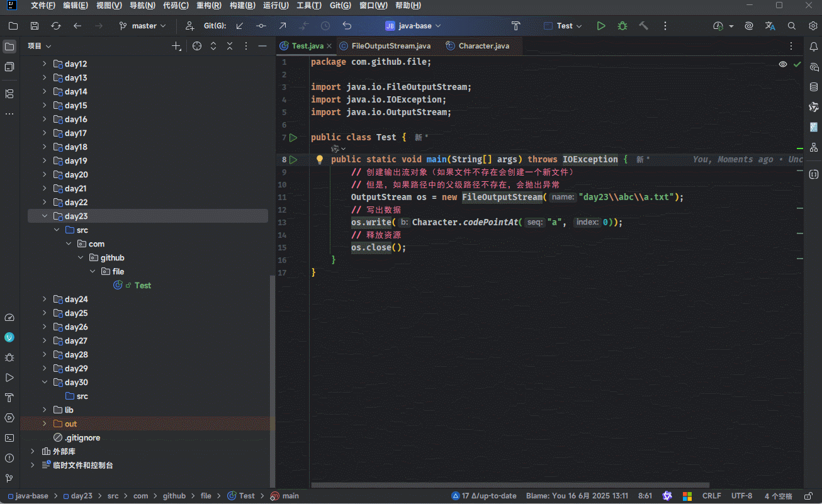
Task: Collapse the day23 folder node
Action: tap(45, 216)
